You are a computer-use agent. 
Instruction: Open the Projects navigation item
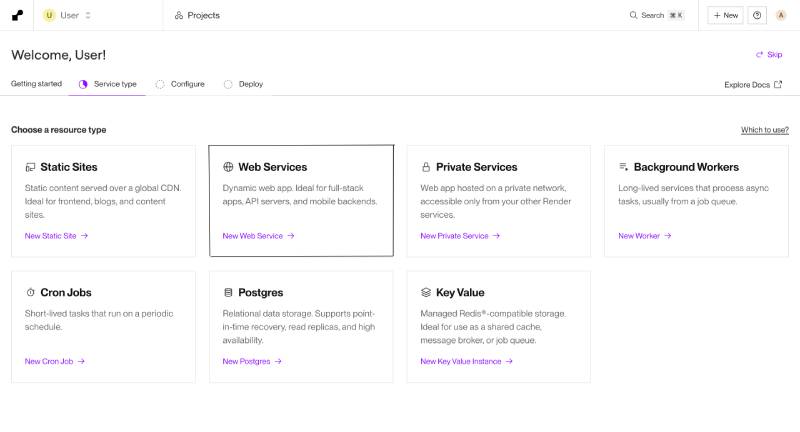pos(197,15)
